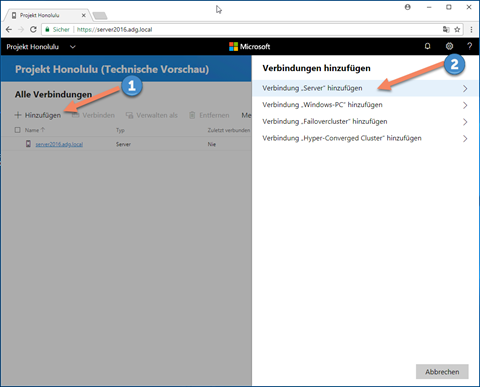Screen dimensions: 480x387
Task: Click the Chrome user profile icon
Action: click(x=408, y=7)
